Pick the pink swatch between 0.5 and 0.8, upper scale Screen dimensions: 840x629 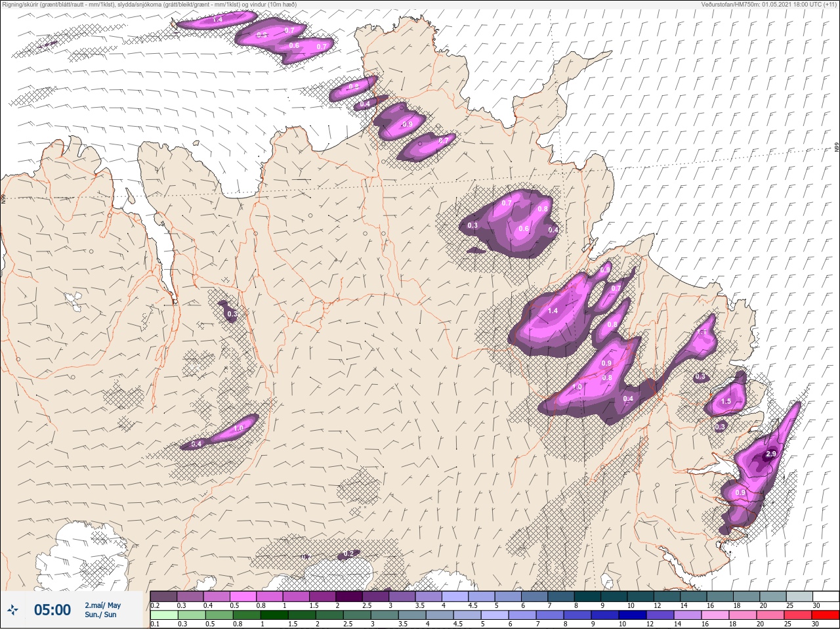tap(243, 596)
